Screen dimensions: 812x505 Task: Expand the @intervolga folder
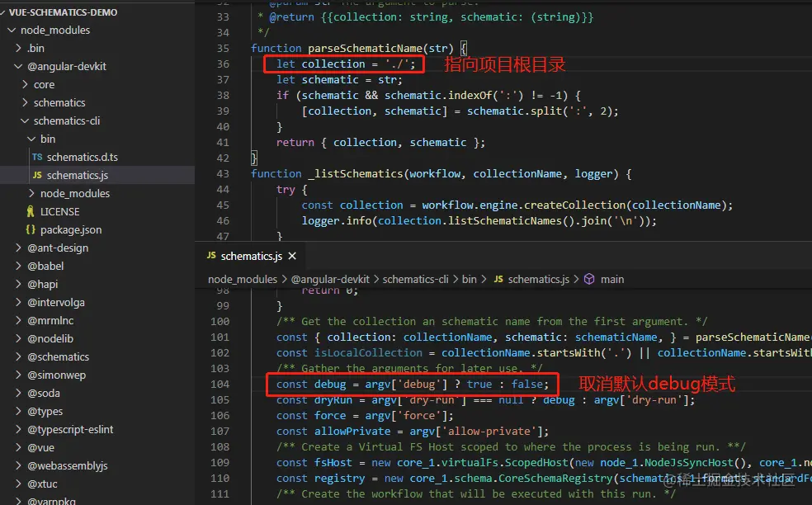coord(18,302)
